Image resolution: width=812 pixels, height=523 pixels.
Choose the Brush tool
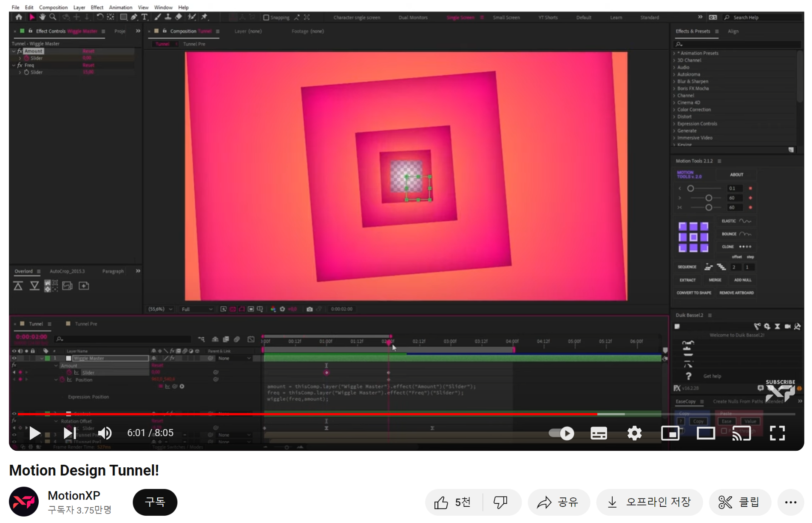158,17
